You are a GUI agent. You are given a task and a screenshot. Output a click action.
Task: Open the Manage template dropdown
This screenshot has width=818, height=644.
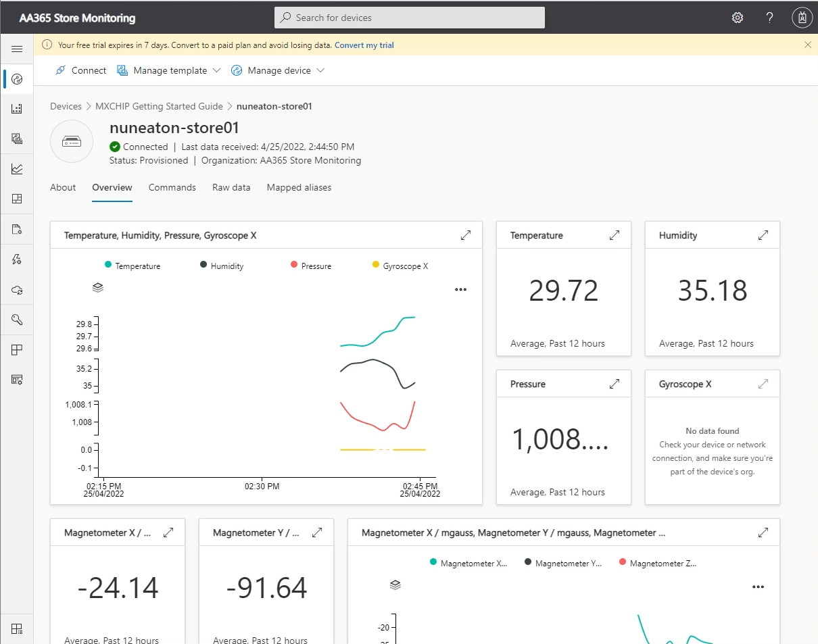tap(168, 70)
